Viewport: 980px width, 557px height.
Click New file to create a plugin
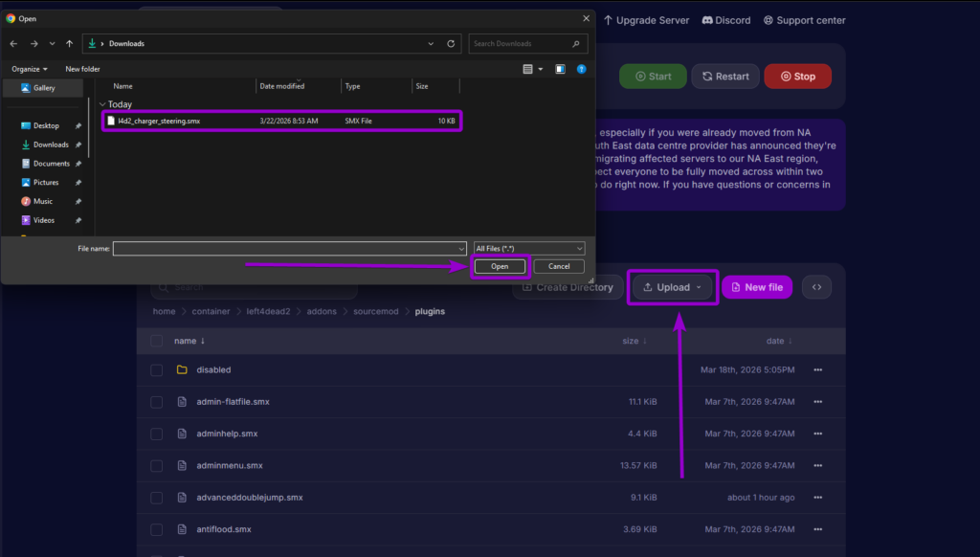click(x=757, y=287)
